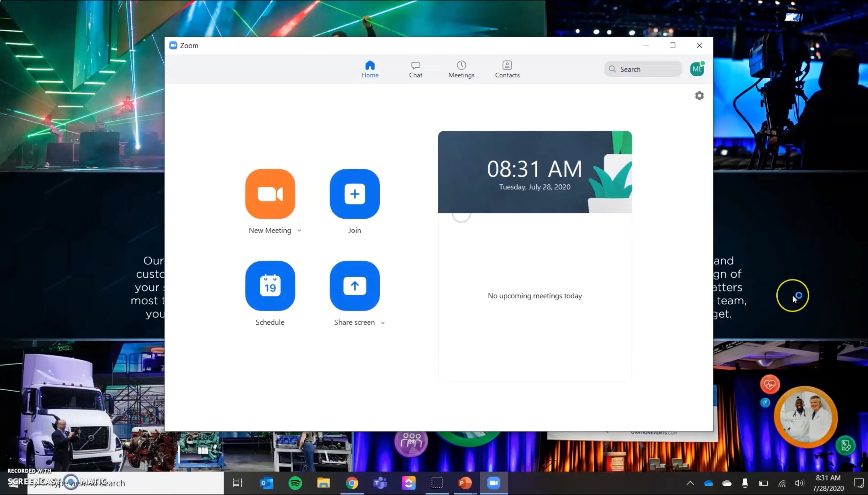868x495 pixels.
Task: Start a New Meeting with the orange camera icon
Action: point(270,194)
